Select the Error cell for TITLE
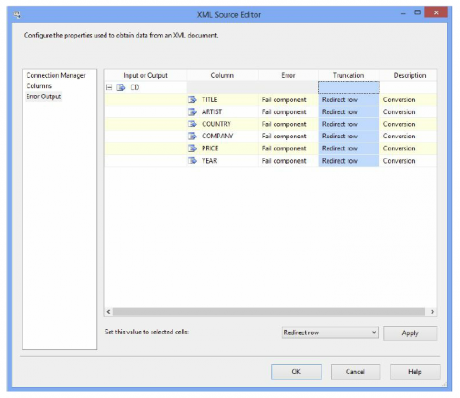 (288, 100)
